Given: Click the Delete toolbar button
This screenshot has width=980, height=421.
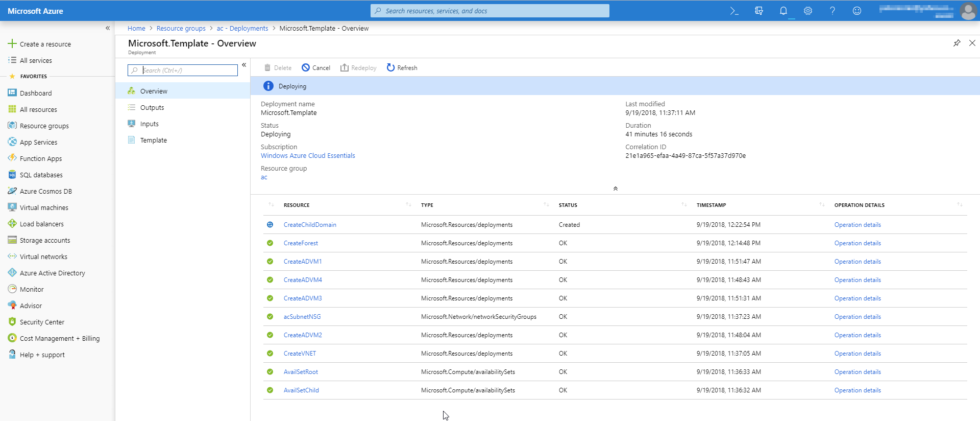Looking at the screenshot, I should click(x=278, y=67).
